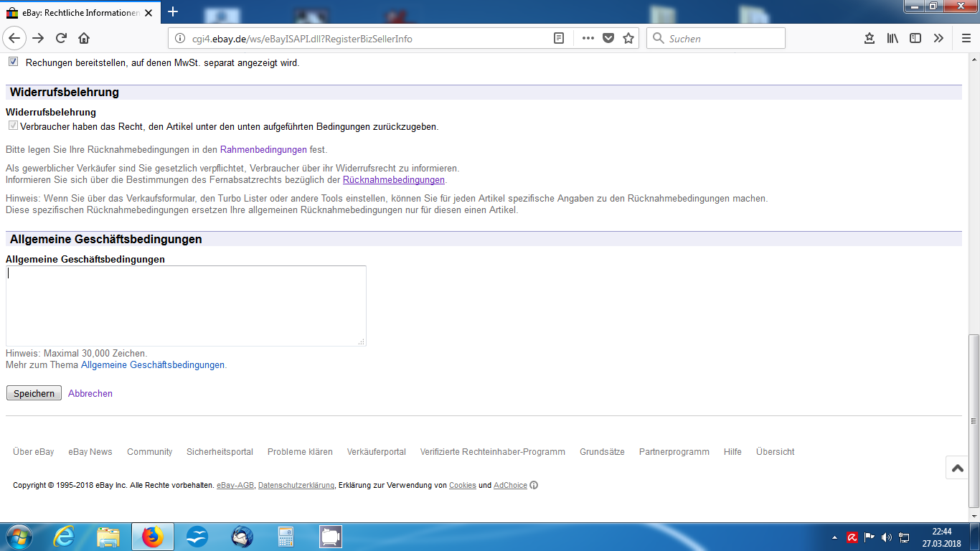This screenshot has width=980, height=551.
Task: Open Avira icon in system tray
Action: pos(852,537)
